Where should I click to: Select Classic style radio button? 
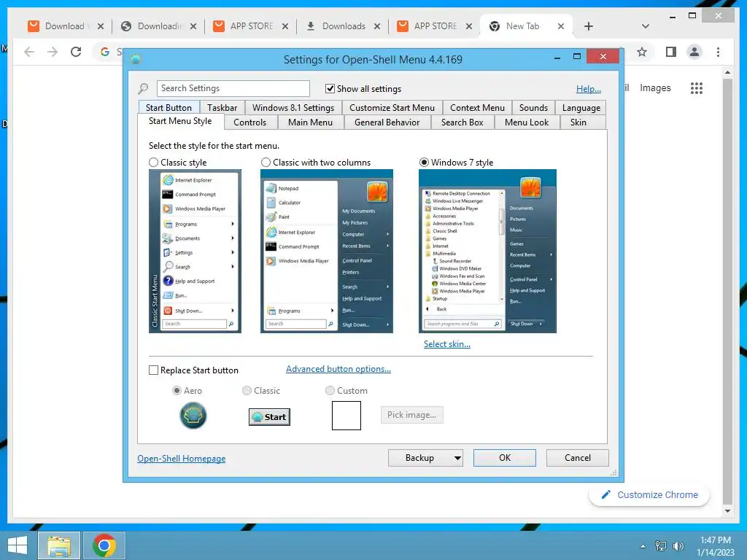pos(153,163)
